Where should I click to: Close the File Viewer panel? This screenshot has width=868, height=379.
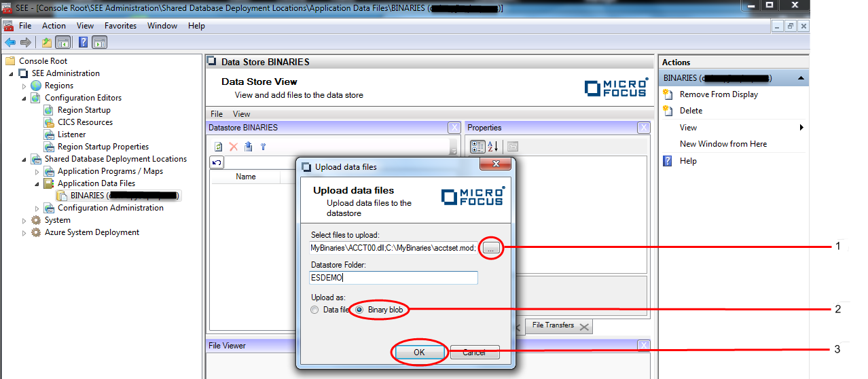point(643,346)
